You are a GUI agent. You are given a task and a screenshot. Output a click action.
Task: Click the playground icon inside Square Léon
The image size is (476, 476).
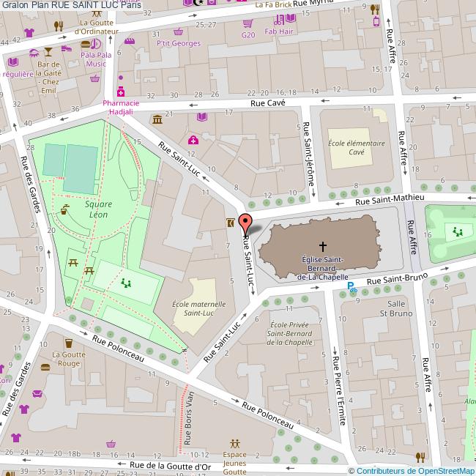[126, 282]
